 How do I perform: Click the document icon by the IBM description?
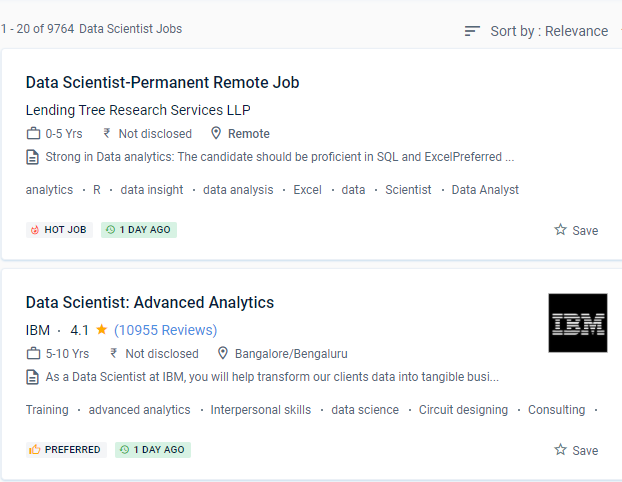pos(33,377)
